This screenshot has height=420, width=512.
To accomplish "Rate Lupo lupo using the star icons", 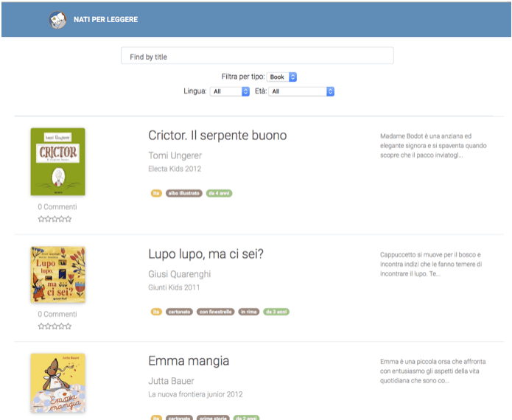I will click(55, 326).
